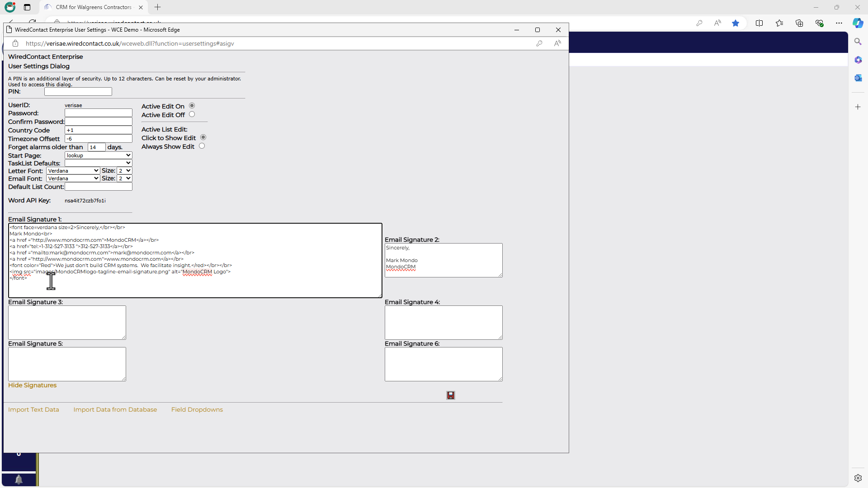This screenshot has height=488, width=868.
Task: Open Edge split screen icon
Action: click(x=759, y=23)
